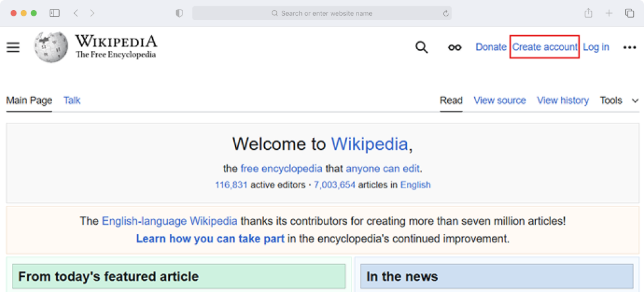
Task: Open the View source tab
Action: [x=500, y=100]
